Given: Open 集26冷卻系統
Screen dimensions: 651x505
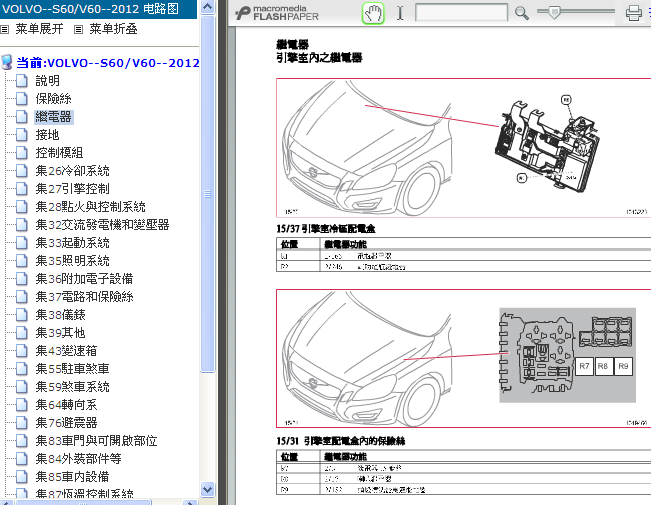Looking at the screenshot, I should [x=72, y=171].
